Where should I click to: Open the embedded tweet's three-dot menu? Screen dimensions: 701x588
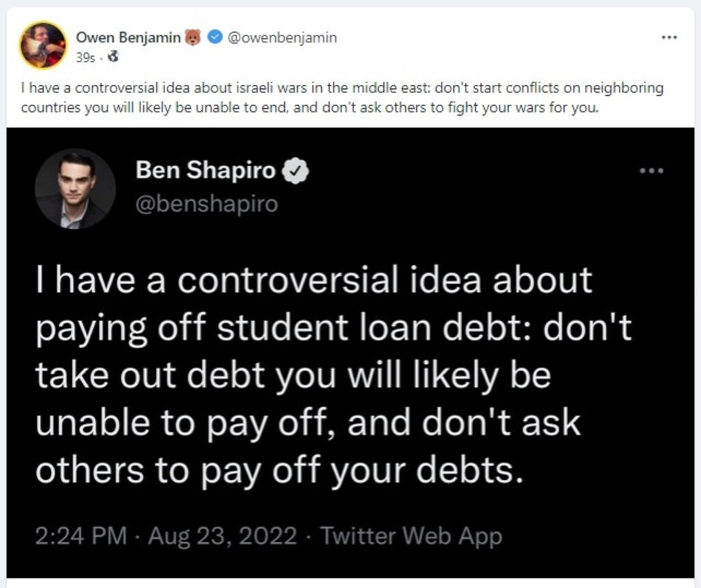[651, 171]
